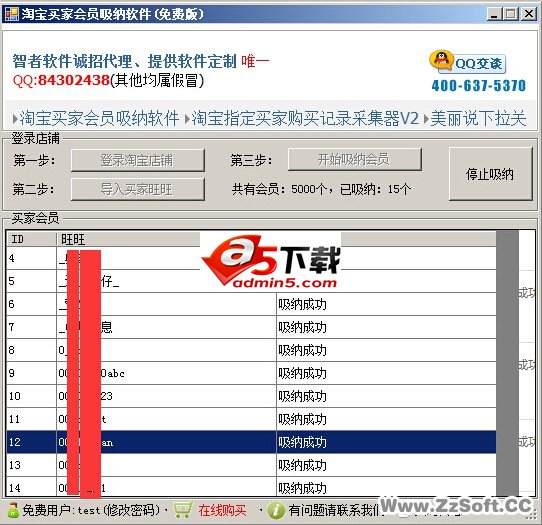Viewport: 542px width, 525px height.
Task: Click 吸纳成功 status in row 10
Action: pyautogui.click(x=302, y=396)
